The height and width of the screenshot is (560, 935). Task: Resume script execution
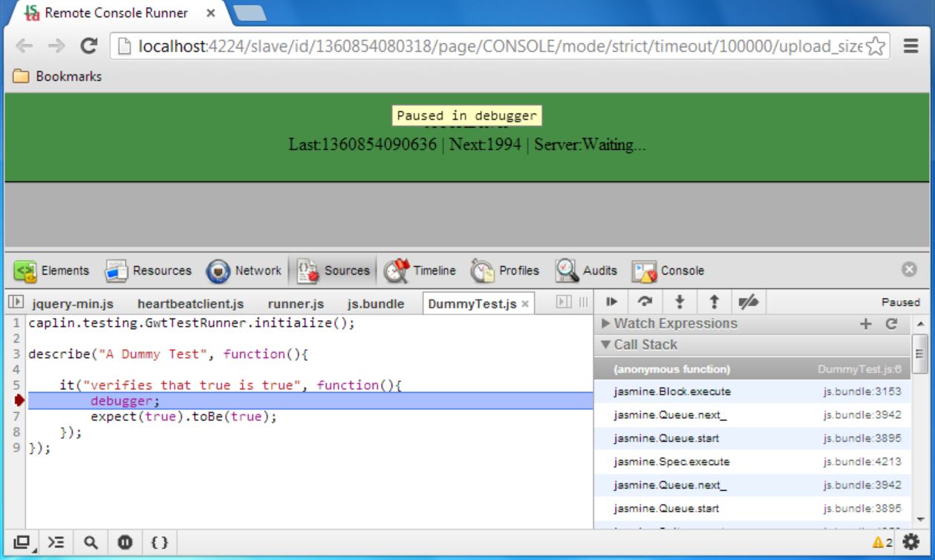click(x=611, y=302)
